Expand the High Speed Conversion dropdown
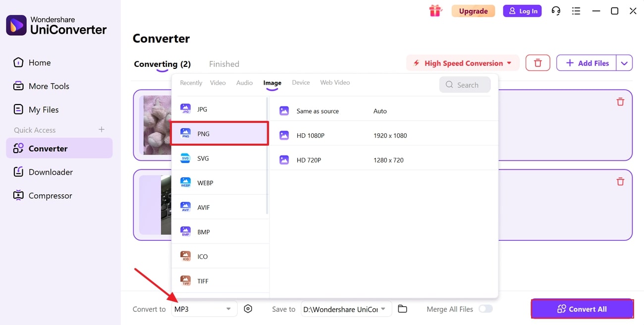 click(463, 63)
